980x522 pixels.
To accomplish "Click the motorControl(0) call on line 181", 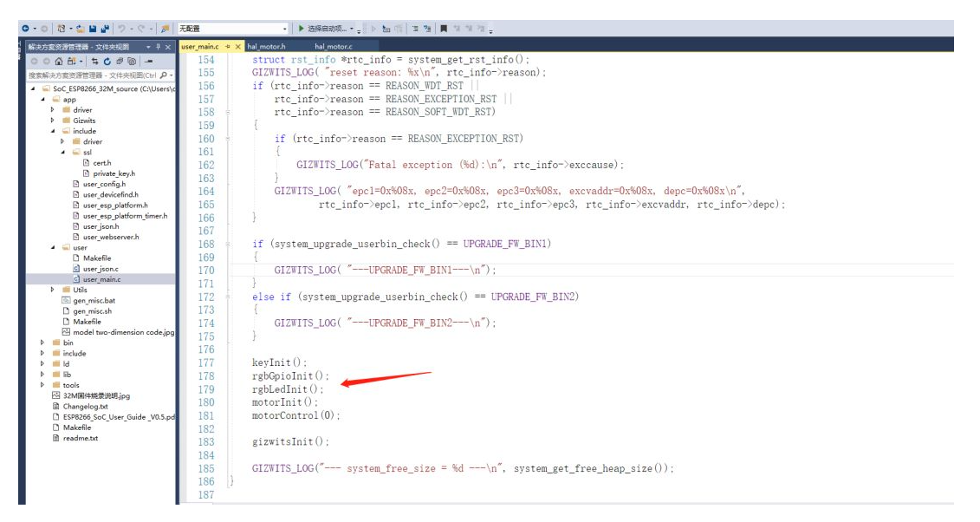I will coord(295,415).
